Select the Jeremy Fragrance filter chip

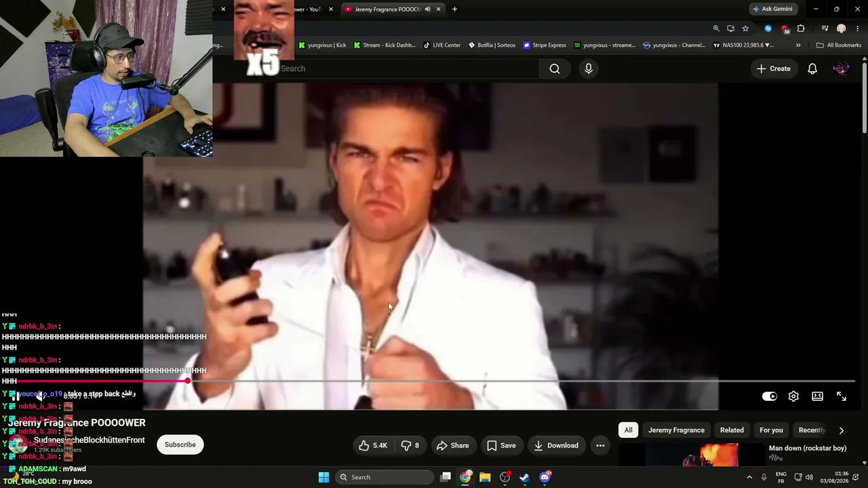tap(676, 430)
